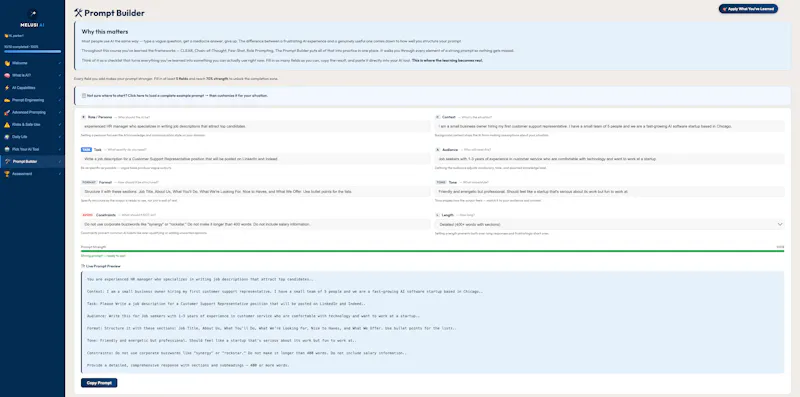This screenshot has width=800, height=397.
Task: Open the Assessment section
Action: point(32,173)
